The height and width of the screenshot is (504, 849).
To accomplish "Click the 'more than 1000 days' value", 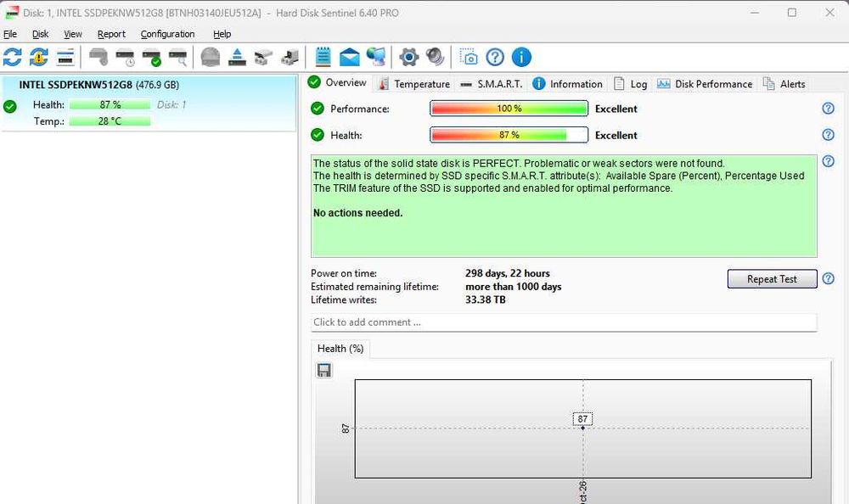I will pos(514,287).
